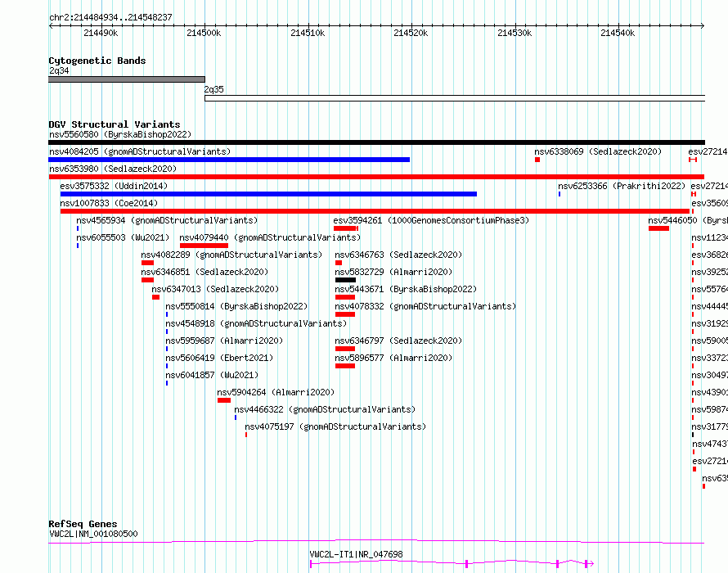This screenshot has width=728, height=573.
Task: Click the 214530k ruler label
Action: [515, 33]
